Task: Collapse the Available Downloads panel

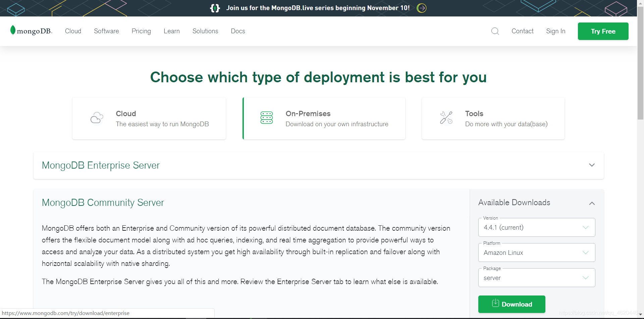Action: pos(592,203)
